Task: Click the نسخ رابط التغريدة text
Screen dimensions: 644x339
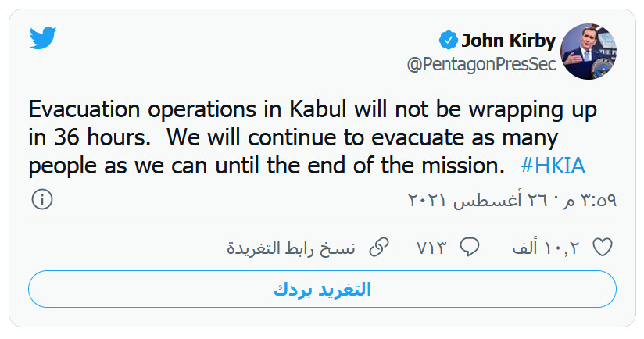Action: pos(291,248)
